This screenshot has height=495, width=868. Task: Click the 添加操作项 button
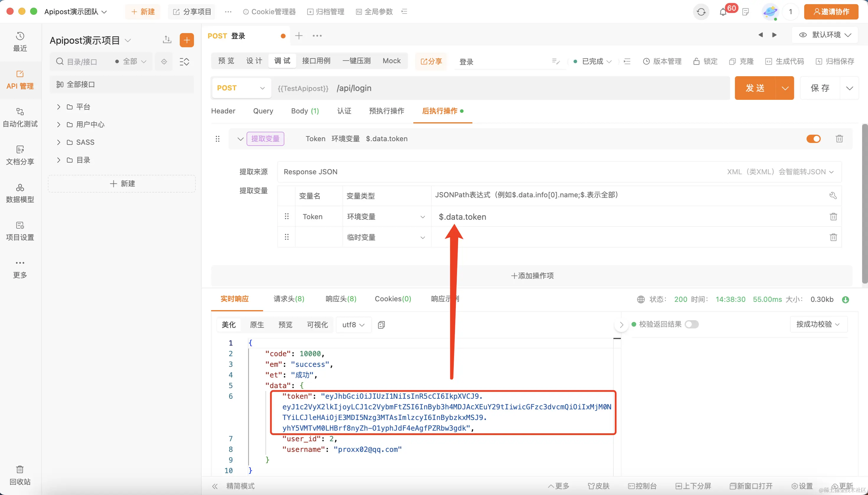click(x=532, y=276)
